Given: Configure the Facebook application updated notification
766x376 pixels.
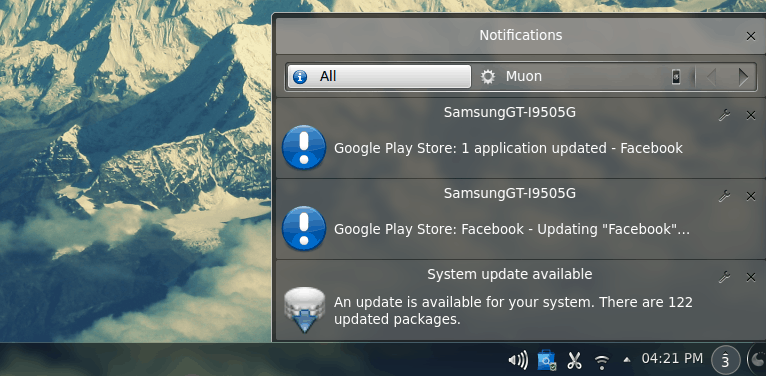Looking at the screenshot, I should (724, 115).
